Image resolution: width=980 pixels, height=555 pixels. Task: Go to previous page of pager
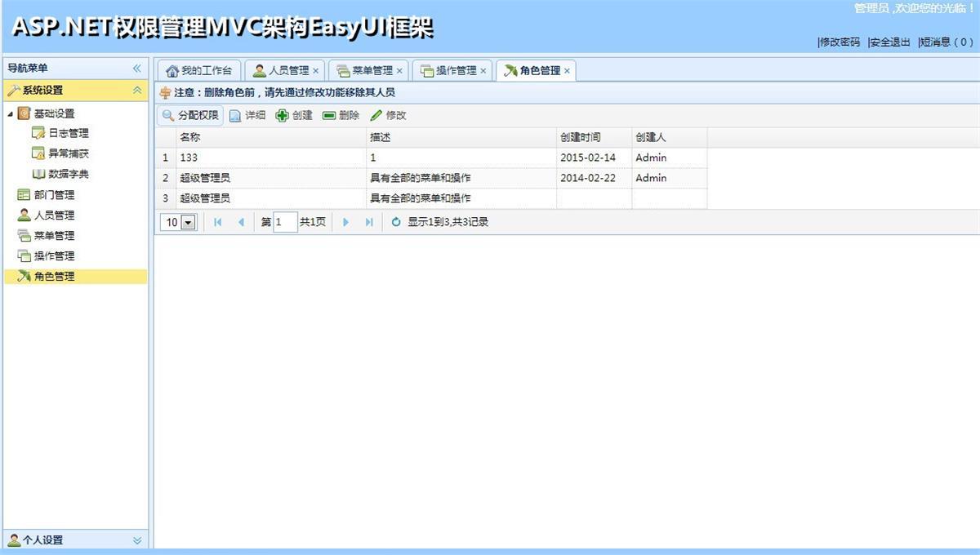(x=240, y=222)
